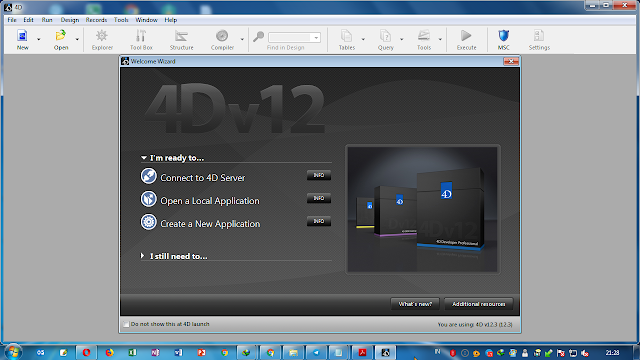Viewport: 640px width, 360px height.
Task: Open the dropdown arrow beside Open
Action: click(x=77, y=39)
